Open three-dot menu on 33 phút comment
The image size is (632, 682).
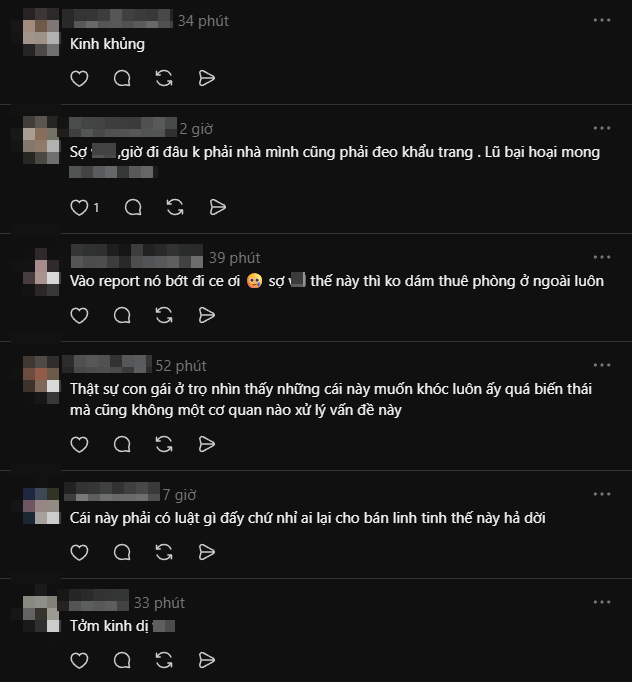(602, 602)
